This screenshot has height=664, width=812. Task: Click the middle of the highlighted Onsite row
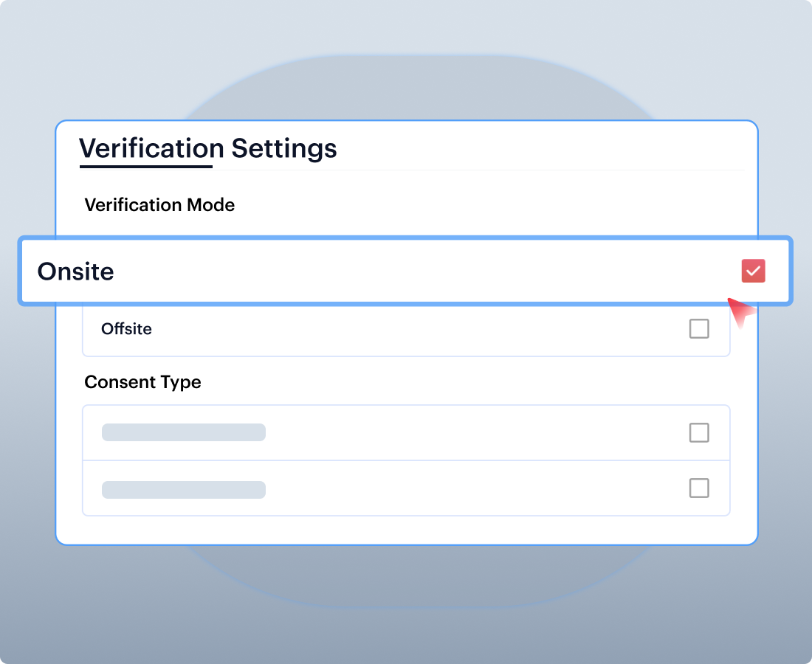coord(405,271)
